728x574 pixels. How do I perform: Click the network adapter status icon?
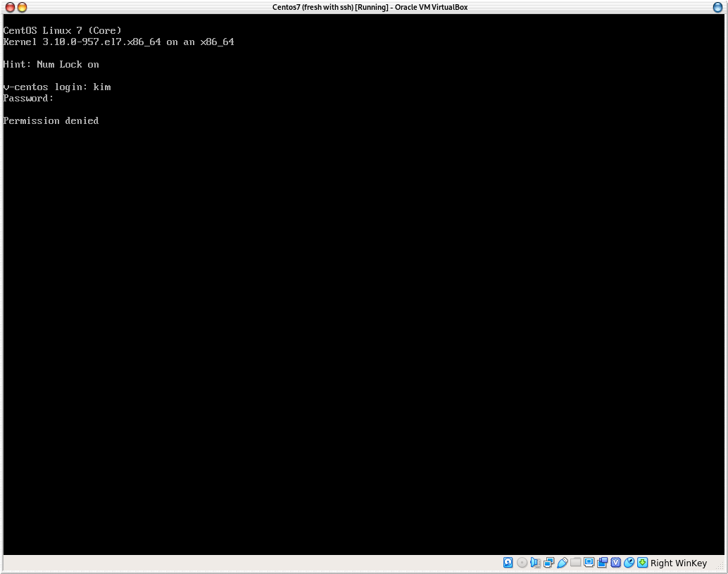[549, 563]
